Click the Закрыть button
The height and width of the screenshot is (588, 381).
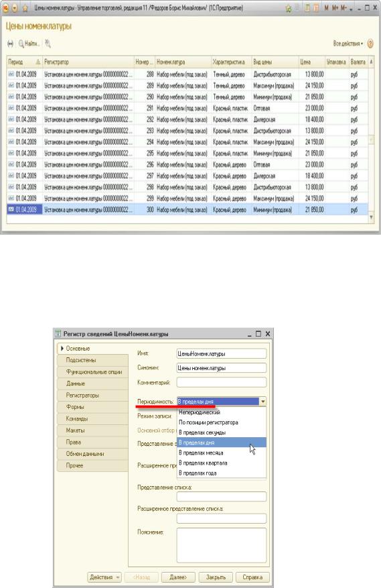[x=216, y=577]
